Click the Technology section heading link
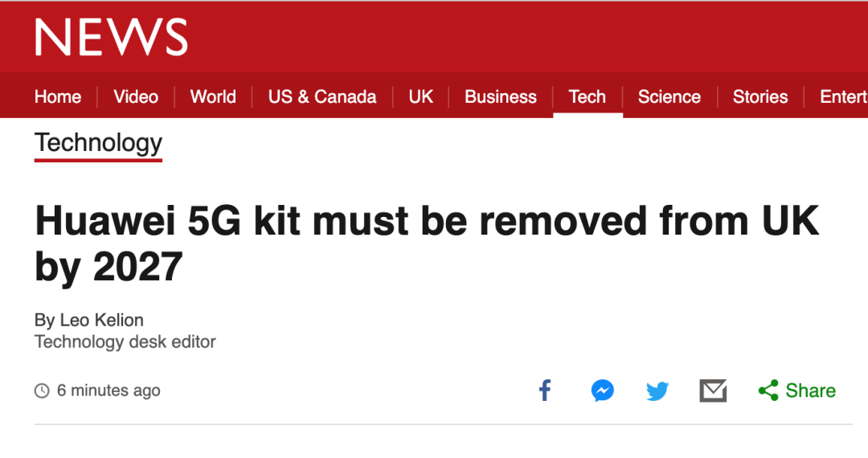 pyautogui.click(x=98, y=143)
